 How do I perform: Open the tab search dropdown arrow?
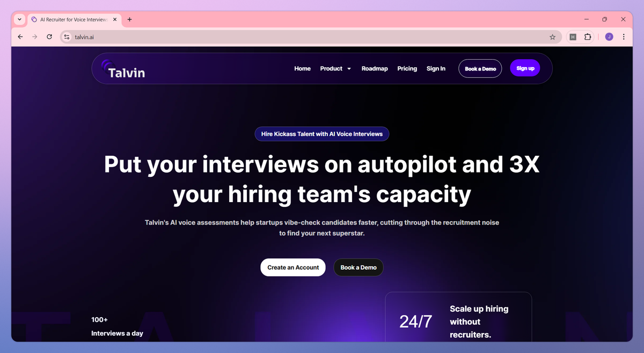pyautogui.click(x=20, y=19)
